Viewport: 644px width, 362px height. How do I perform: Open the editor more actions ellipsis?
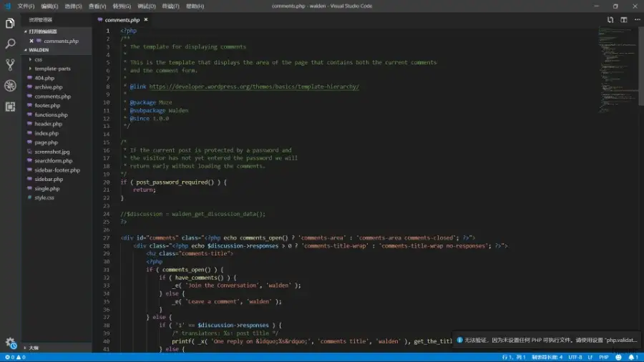click(637, 20)
